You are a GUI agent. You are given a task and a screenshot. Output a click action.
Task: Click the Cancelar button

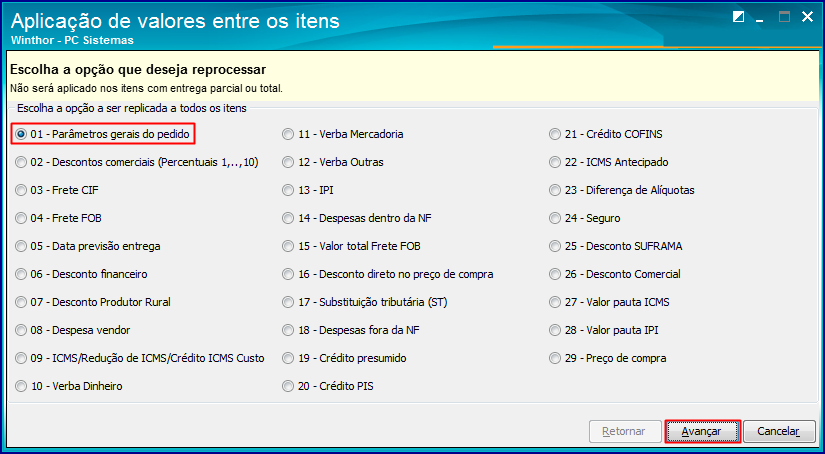coord(779,431)
